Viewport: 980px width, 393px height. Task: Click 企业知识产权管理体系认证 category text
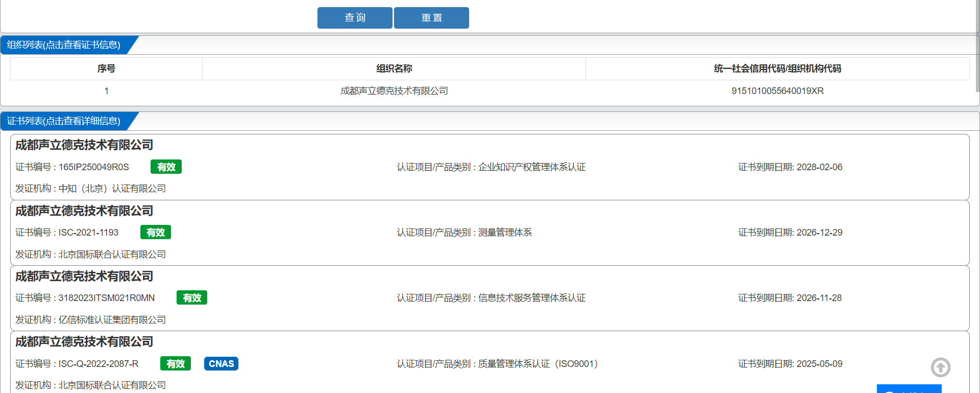coord(532,167)
